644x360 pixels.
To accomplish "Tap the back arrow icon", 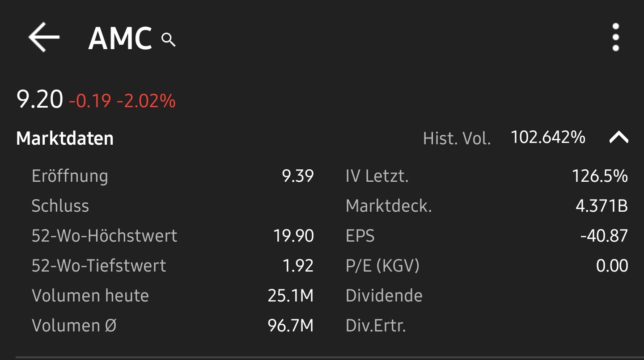I will coord(44,38).
